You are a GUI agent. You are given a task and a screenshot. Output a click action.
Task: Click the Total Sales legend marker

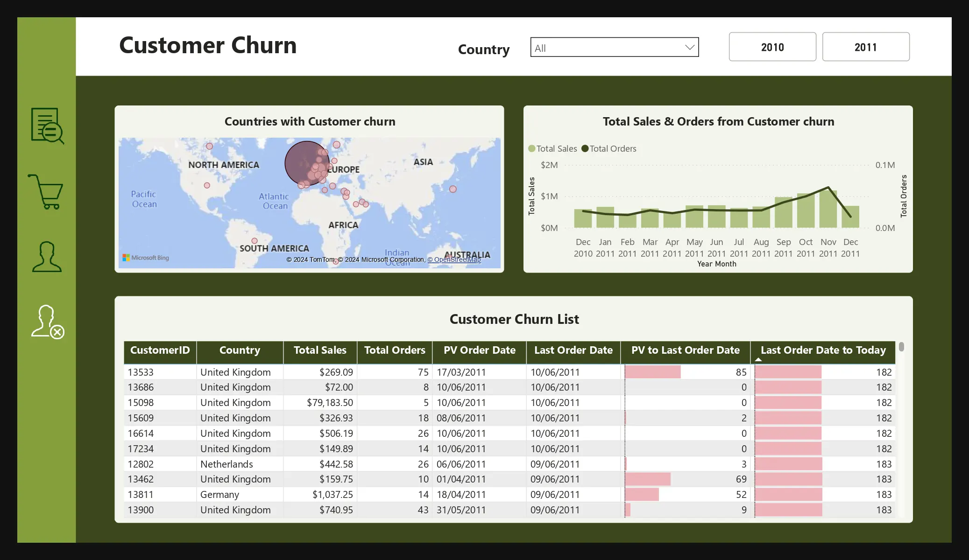tap(531, 148)
